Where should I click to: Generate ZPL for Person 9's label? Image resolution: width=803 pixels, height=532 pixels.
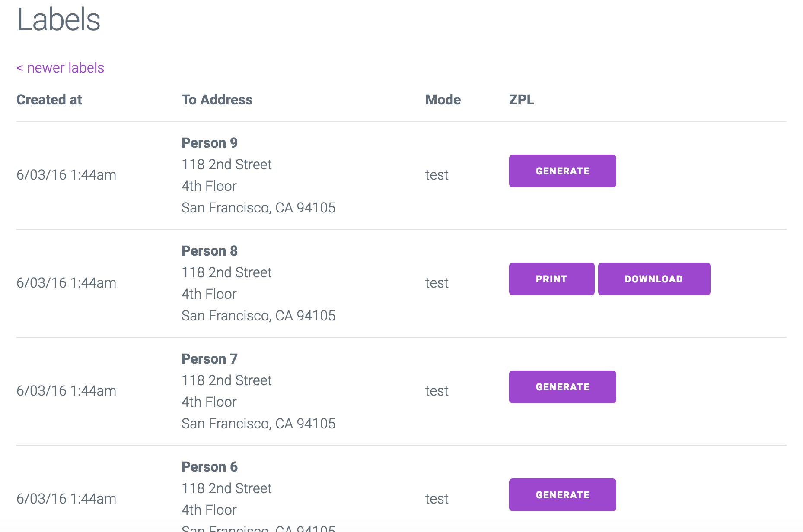tap(562, 171)
